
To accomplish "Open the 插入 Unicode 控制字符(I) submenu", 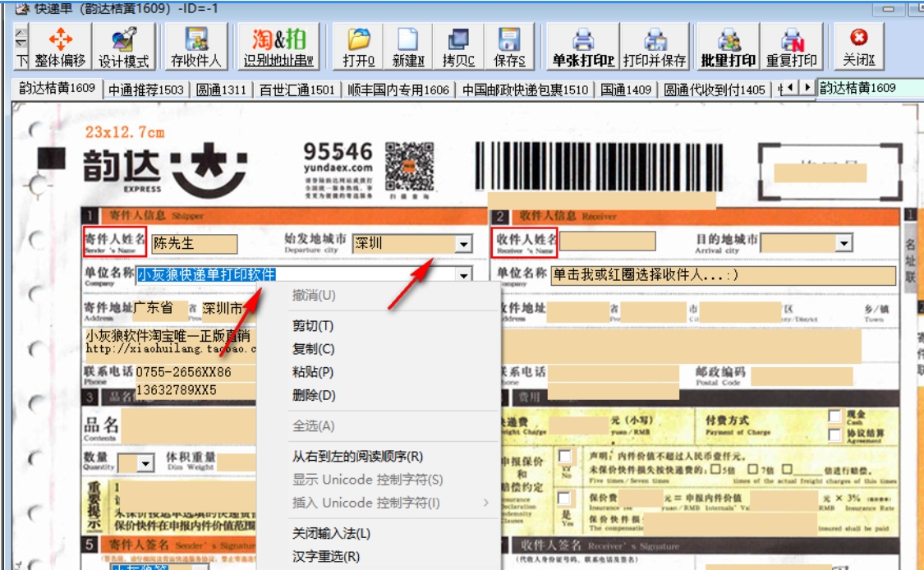I will (379, 503).
